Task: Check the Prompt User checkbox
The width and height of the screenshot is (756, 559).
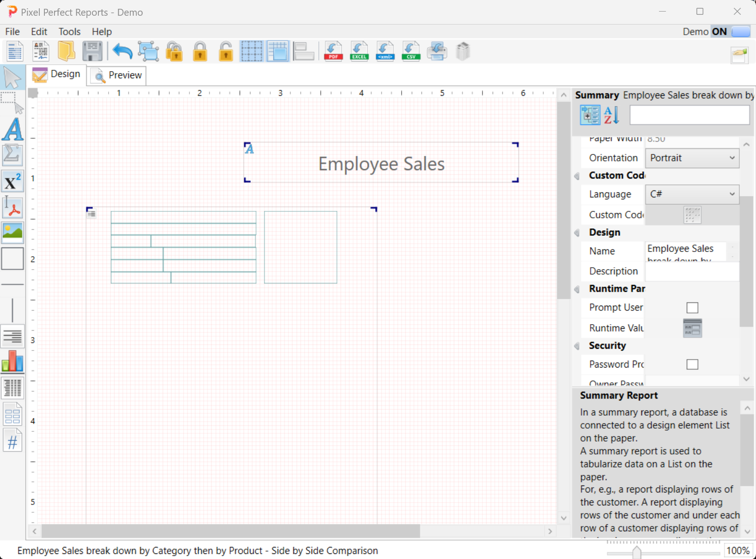Action: [x=692, y=307]
